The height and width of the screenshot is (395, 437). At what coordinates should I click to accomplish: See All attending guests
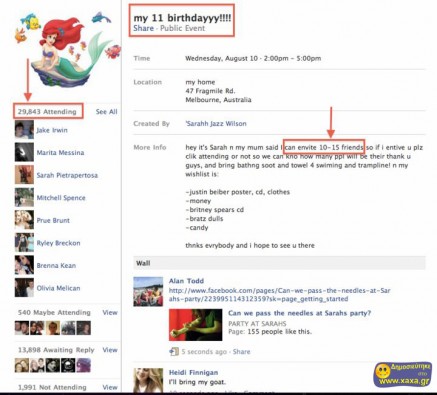[x=106, y=112]
